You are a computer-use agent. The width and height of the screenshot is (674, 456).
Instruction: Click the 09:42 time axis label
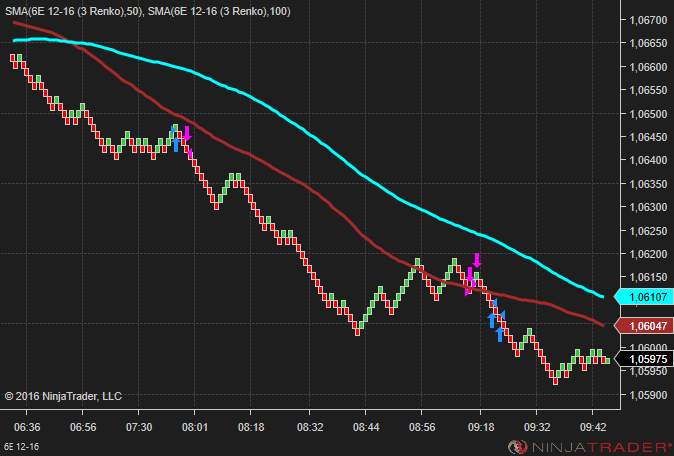(593, 427)
